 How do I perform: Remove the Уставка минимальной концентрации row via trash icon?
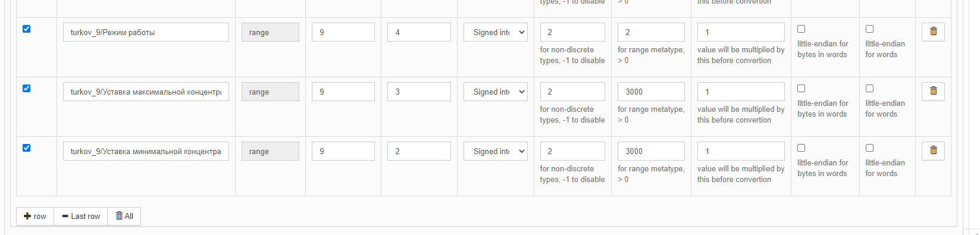click(933, 151)
